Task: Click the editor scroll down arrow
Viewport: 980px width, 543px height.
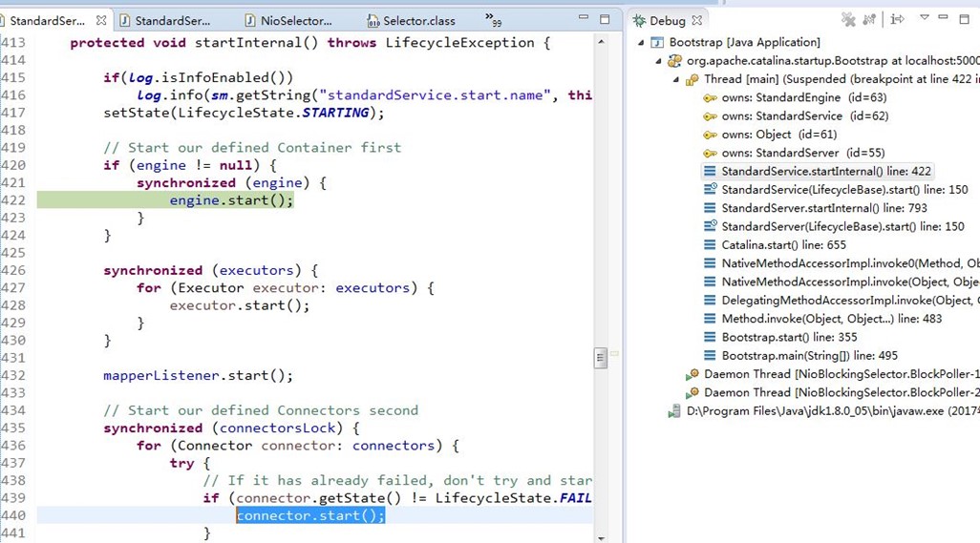Action: (x=601, y=537)
